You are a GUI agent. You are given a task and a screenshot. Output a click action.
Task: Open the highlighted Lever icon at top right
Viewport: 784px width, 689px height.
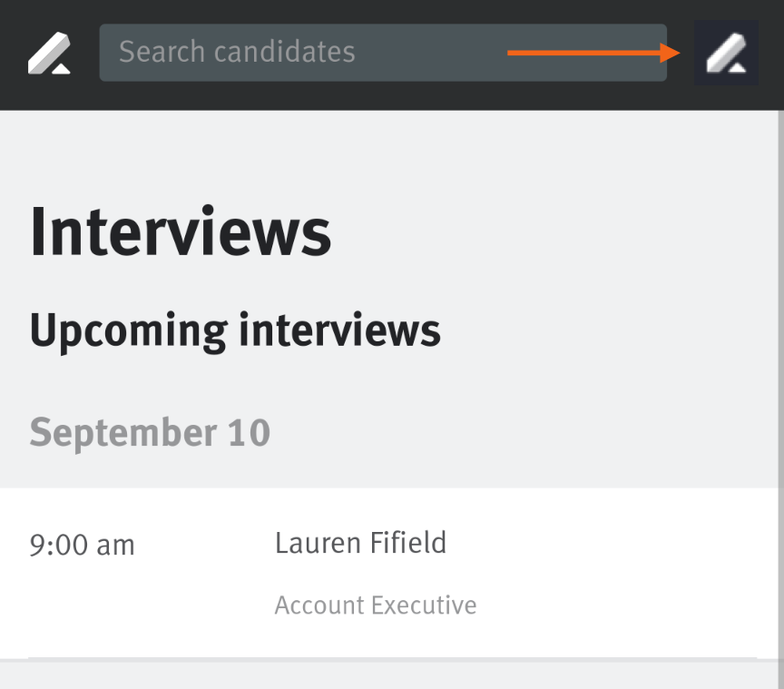[x=726, y=53]
